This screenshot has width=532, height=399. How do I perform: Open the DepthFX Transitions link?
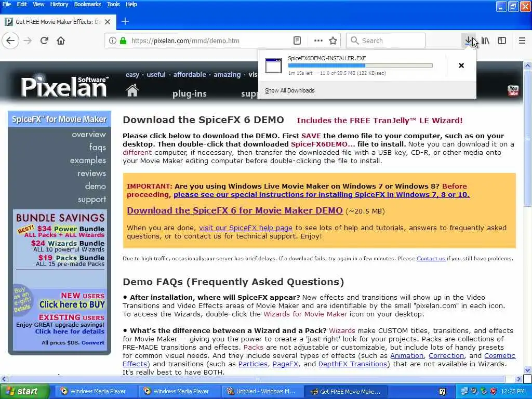tap(353, 364)
